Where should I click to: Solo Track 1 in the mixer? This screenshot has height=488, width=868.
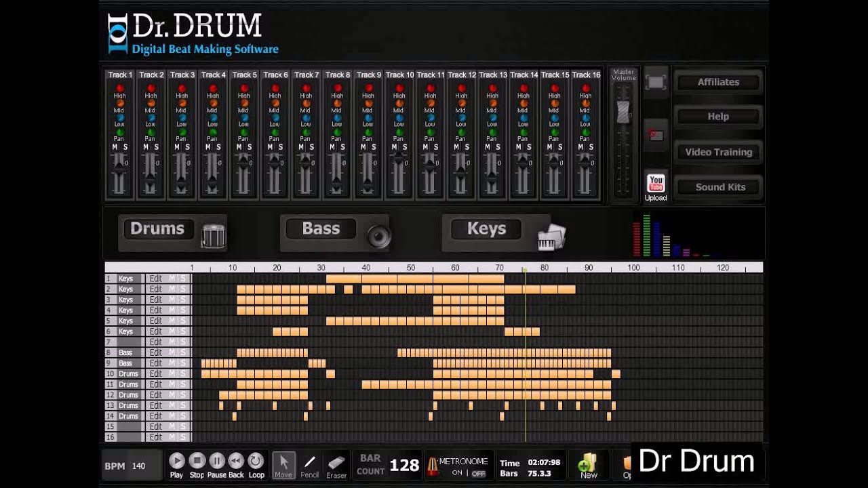click(x=125, y=147)
